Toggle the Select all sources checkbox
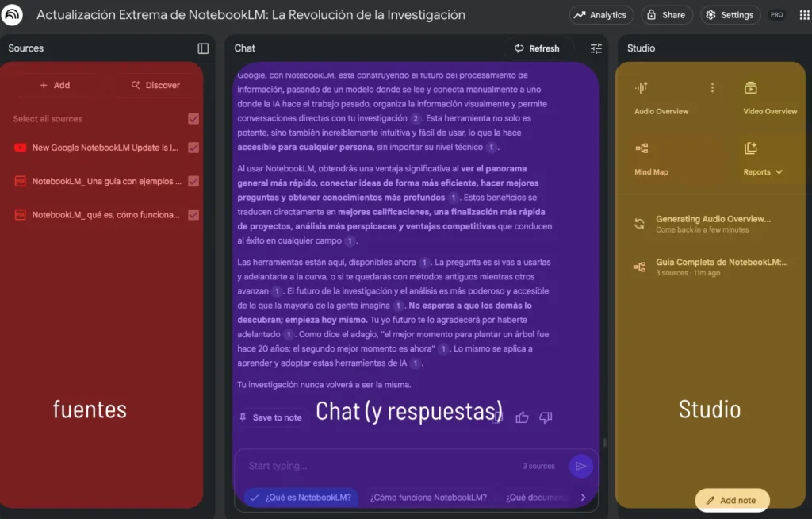The width and height of the screenshot is (812, 519). point(193,119)
